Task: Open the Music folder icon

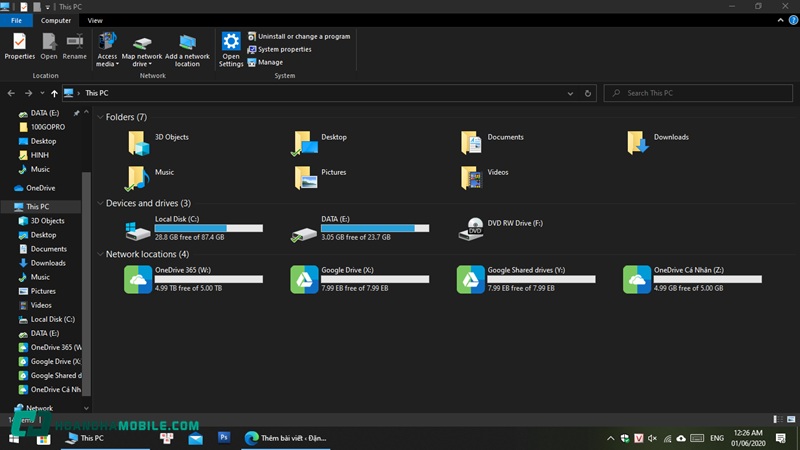Action: point(139,178)
